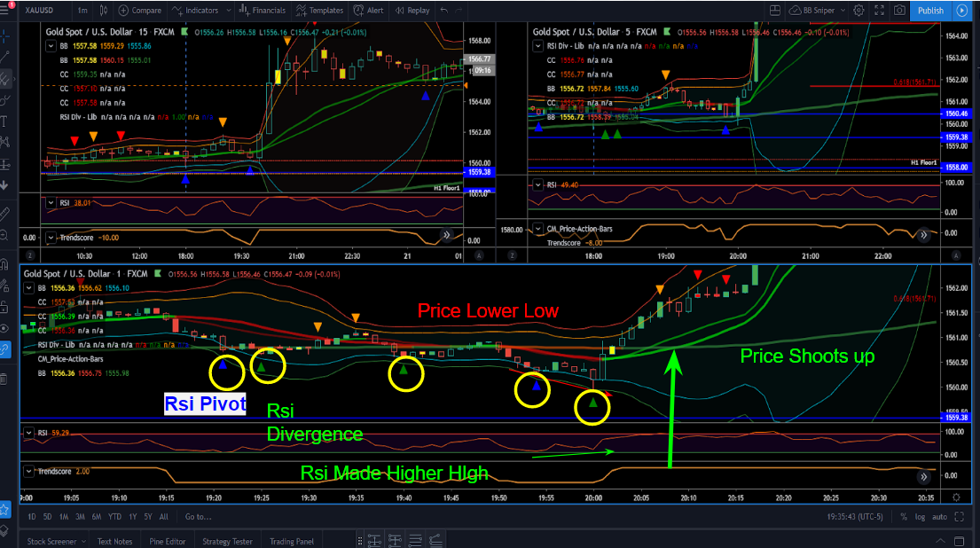Image resolution: width=980 pixels, height=548 pixels.
Task: Click the favorites star icon
Action: pos(4,510)
